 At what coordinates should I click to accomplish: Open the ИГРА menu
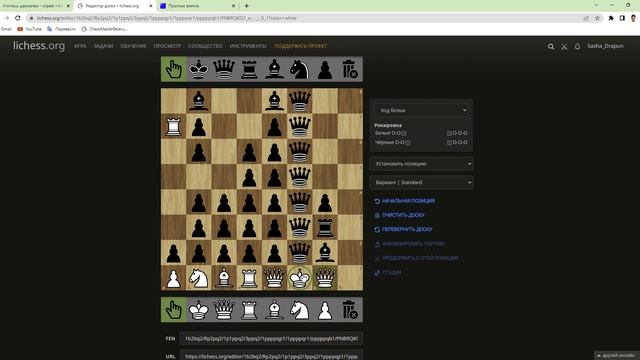(x=80, y=46)
